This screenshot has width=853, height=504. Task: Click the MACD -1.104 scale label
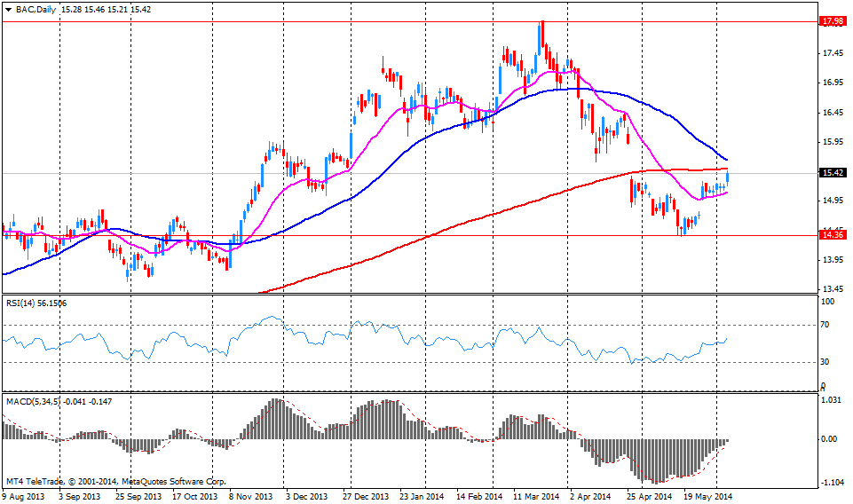[832, 483]
